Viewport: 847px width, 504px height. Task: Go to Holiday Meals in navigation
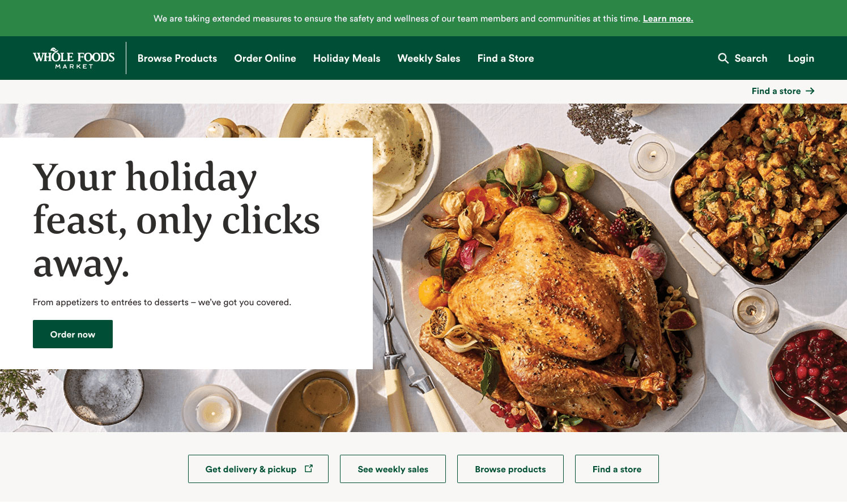coord(347,58)
